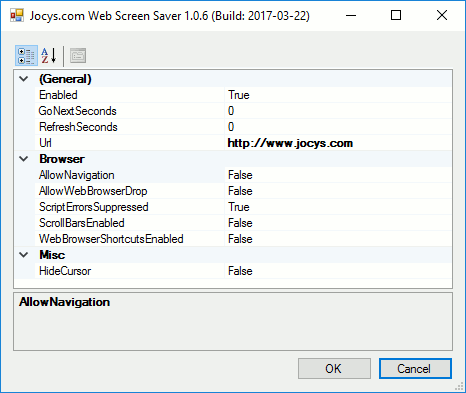Collapse the Browser category
Screen dimensions: 466x393
[24, 159]
